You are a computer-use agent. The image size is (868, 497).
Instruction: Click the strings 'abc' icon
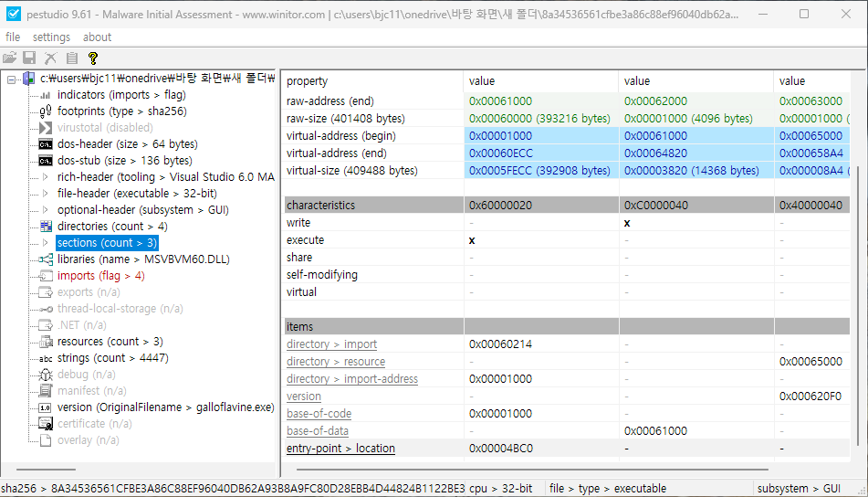pos(45,358)
